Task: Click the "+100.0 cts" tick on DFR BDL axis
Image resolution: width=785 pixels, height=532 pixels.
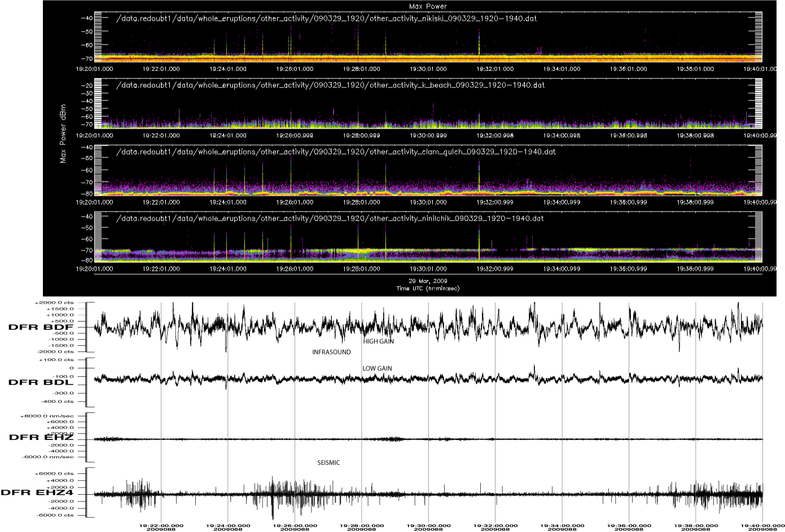Action: click(x=55, y=359)
